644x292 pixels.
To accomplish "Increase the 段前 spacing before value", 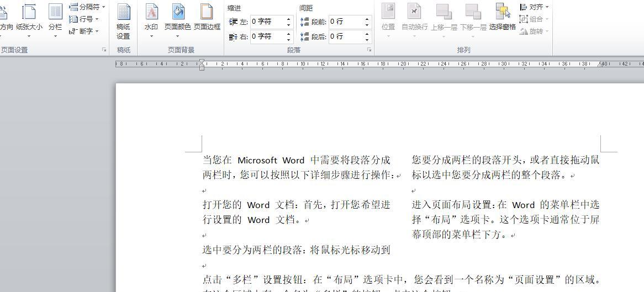I will (x=367, y=19).
